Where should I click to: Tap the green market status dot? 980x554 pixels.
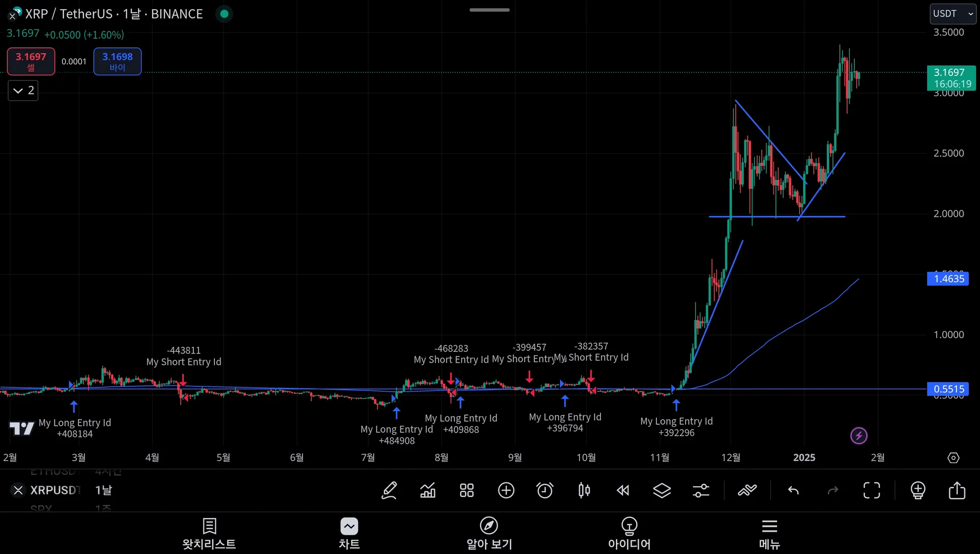pos(224,14)
